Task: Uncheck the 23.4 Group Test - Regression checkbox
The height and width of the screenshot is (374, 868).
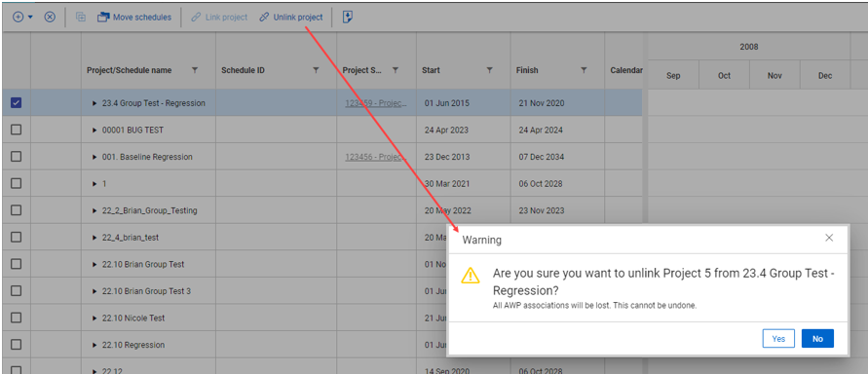Action: click(16, 103)
